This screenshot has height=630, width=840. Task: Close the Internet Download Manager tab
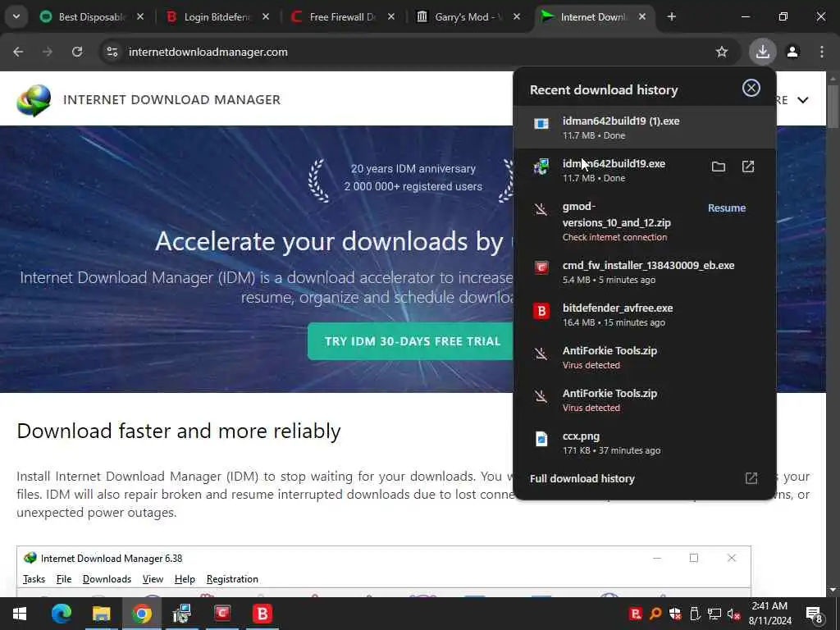click(642, 16)
